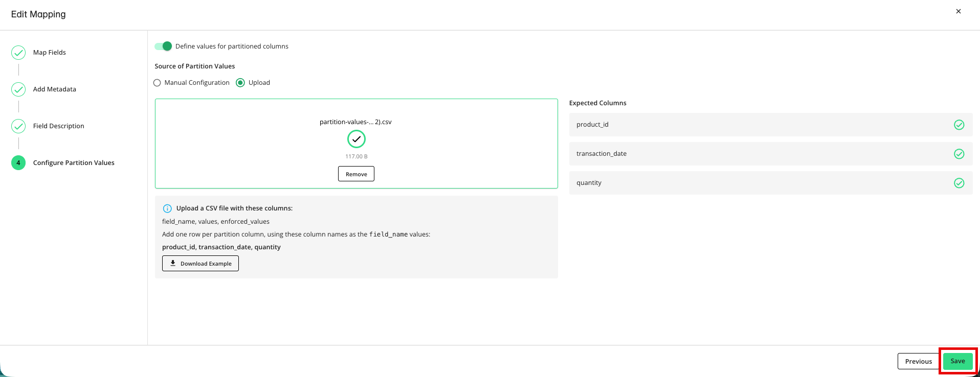Image resolution: width=980 pixels, height=377 pixels.
Task: Remove the uploaded partition-values CSV file
Action: coord(356,174)
